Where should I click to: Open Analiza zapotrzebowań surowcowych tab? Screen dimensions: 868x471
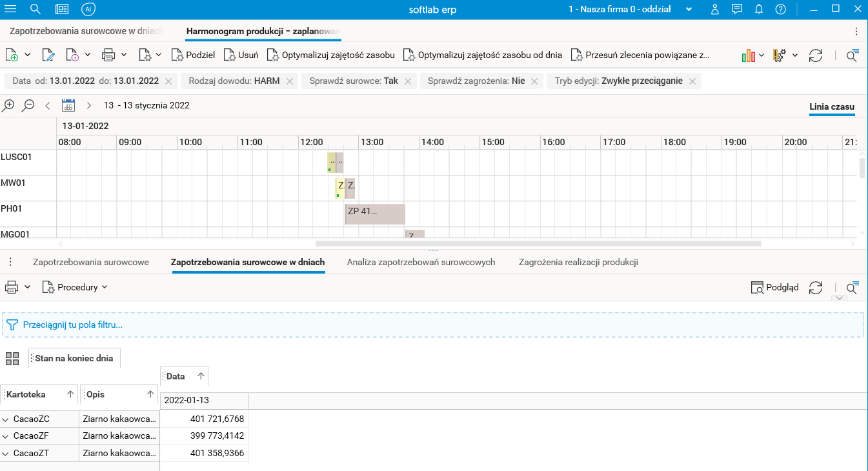(421, 262)
